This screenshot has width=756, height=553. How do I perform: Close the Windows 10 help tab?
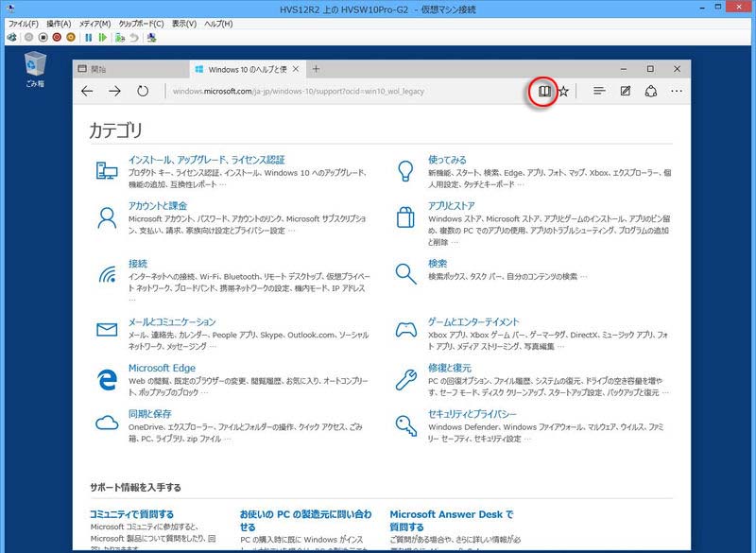click(296, 69)
